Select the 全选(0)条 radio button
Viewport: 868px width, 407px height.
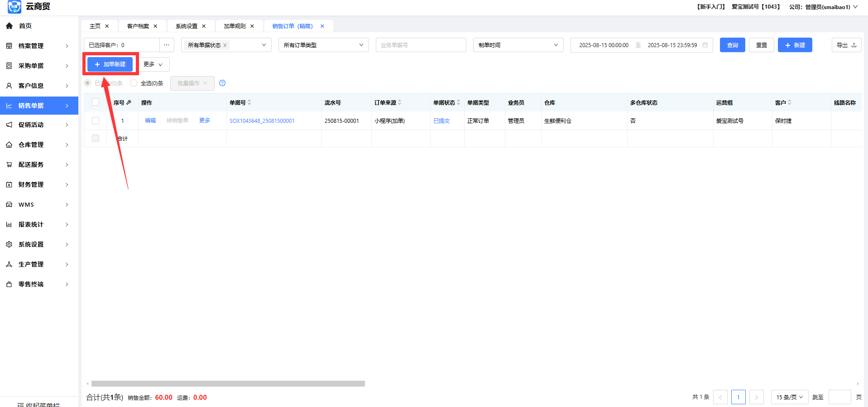pyautogui.click(x=134, y=83)
